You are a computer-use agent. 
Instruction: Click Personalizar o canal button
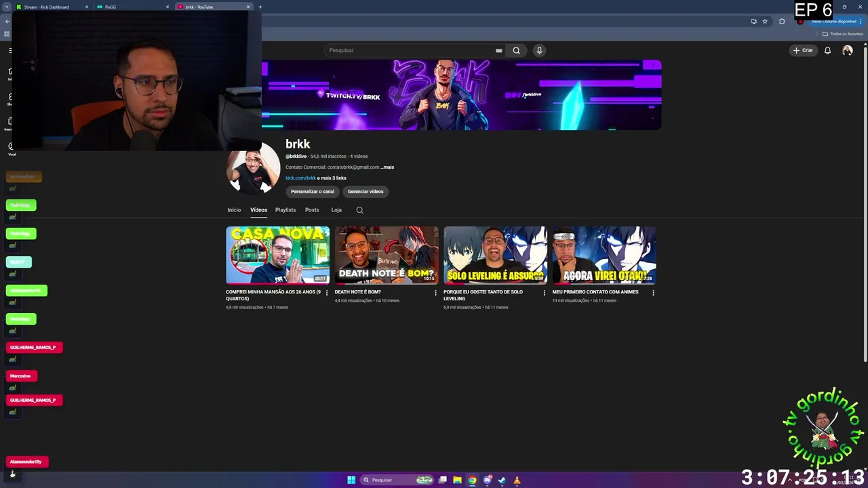[x=313, y=191]
